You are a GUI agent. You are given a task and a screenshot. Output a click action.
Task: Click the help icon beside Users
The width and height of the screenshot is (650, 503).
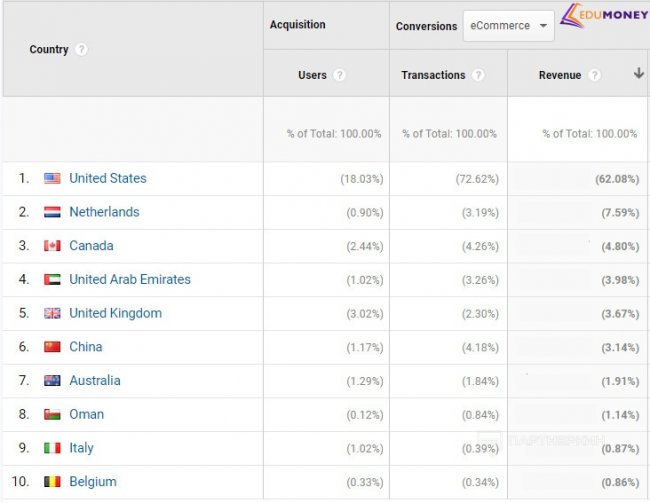point(340,75)
